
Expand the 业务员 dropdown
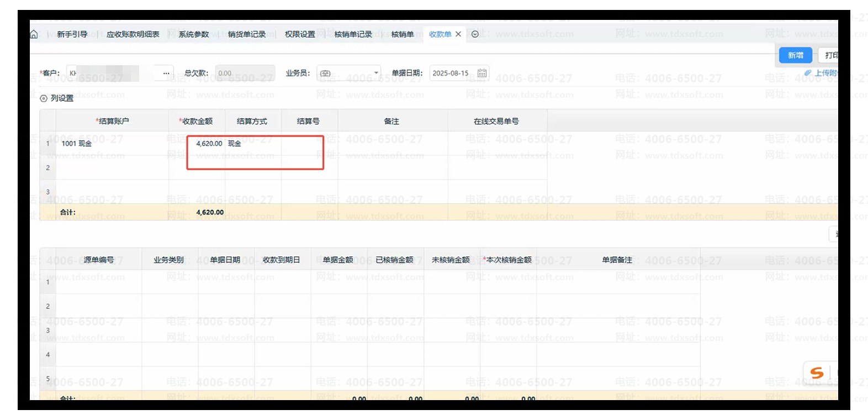tap(376, 73)
